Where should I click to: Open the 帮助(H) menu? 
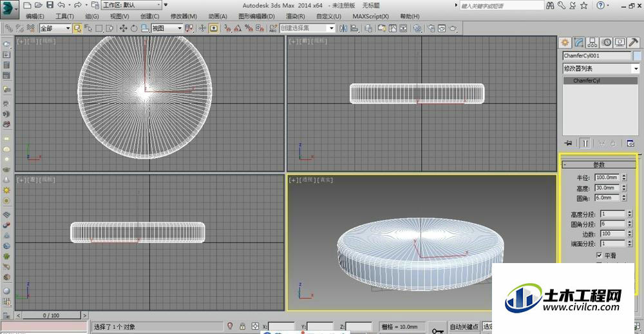pos(410,17)
